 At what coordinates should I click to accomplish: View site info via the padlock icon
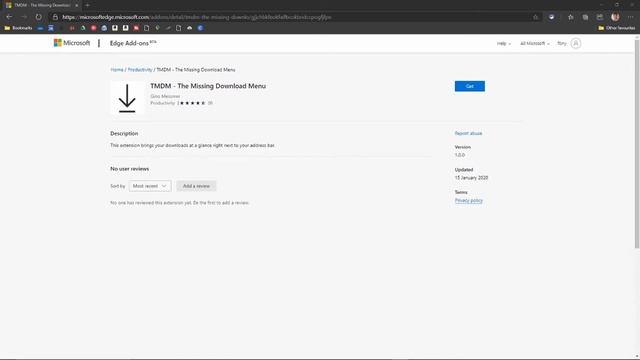pos(55,17)
